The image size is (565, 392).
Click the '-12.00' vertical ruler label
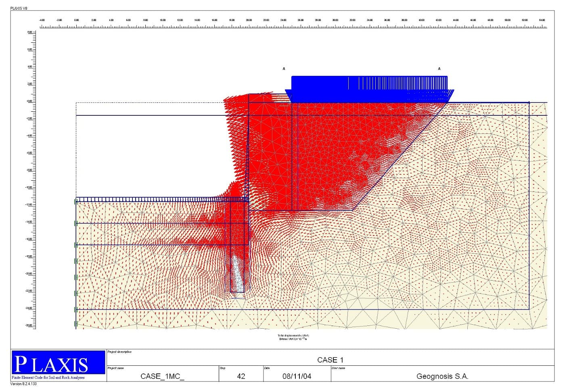click(29, 204)
